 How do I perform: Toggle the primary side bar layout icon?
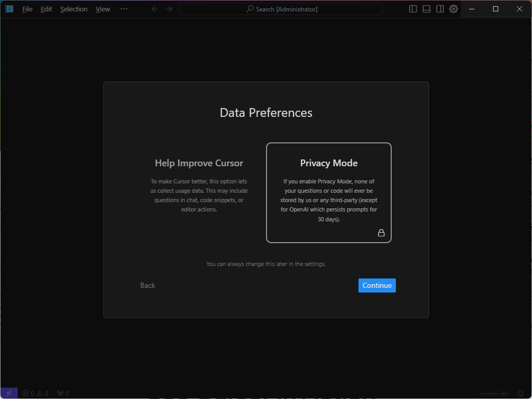click(x=413, y=9)
